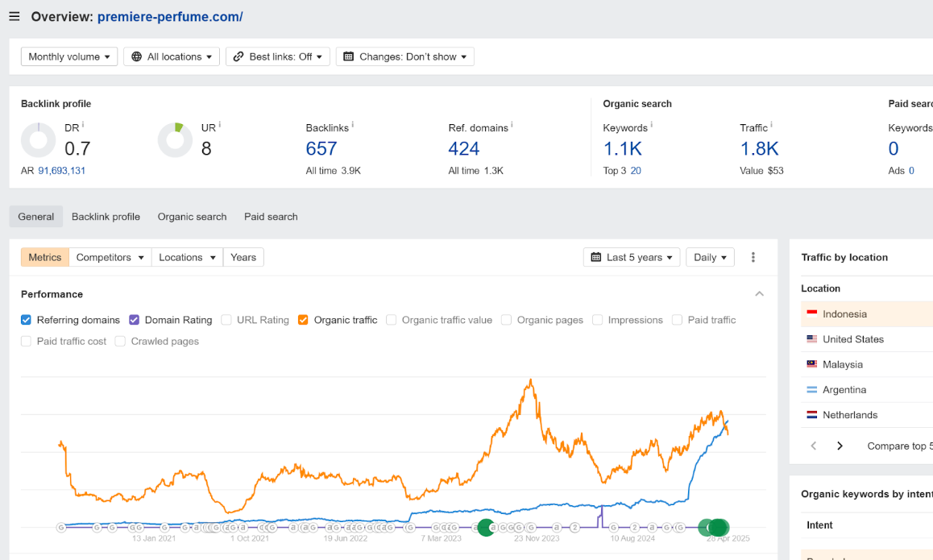Check the Paid traffic cost checkbox

pyautogui.click(x=26, y=342)
